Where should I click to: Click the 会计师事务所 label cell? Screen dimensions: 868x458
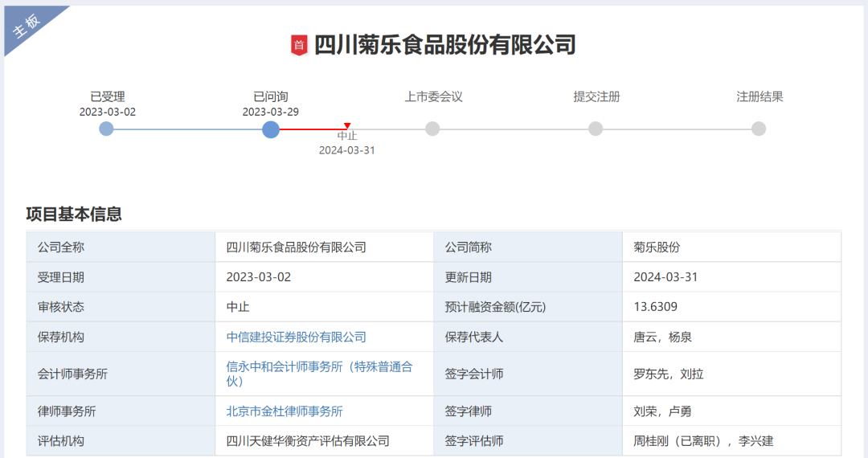pyautogui.click(x=121, y=374)
